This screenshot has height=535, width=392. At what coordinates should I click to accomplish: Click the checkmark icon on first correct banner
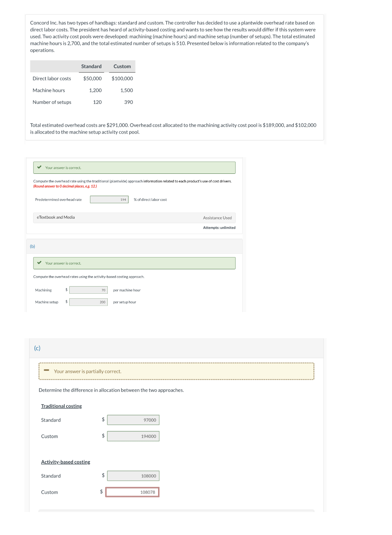click(x=39, y=167)
